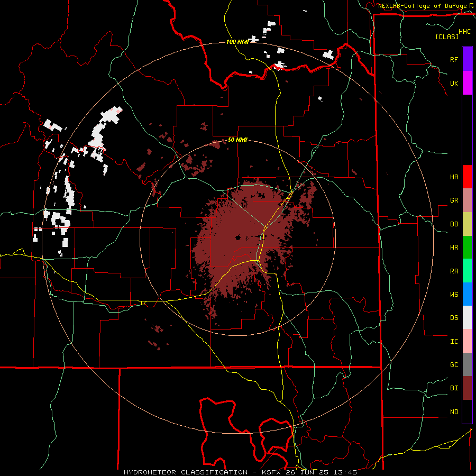The height and width of the screenshot is (476, 476).
Task: Click the "BI" legend label
Action: click(454, 388)
